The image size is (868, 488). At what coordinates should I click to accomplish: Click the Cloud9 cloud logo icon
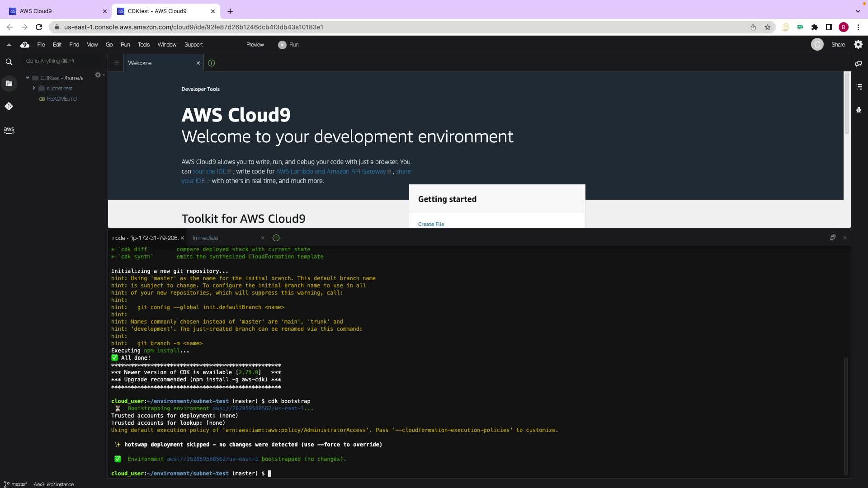pos(25,45)
